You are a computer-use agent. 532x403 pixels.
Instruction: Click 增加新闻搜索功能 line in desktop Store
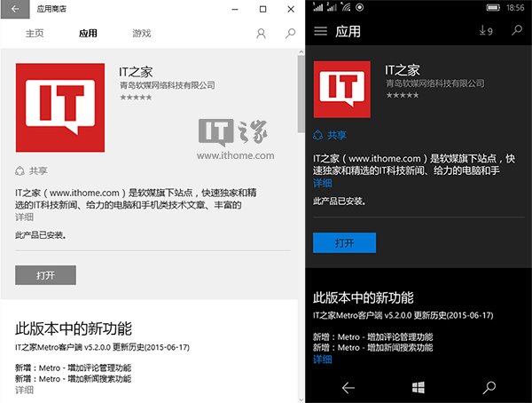(74, 379)
